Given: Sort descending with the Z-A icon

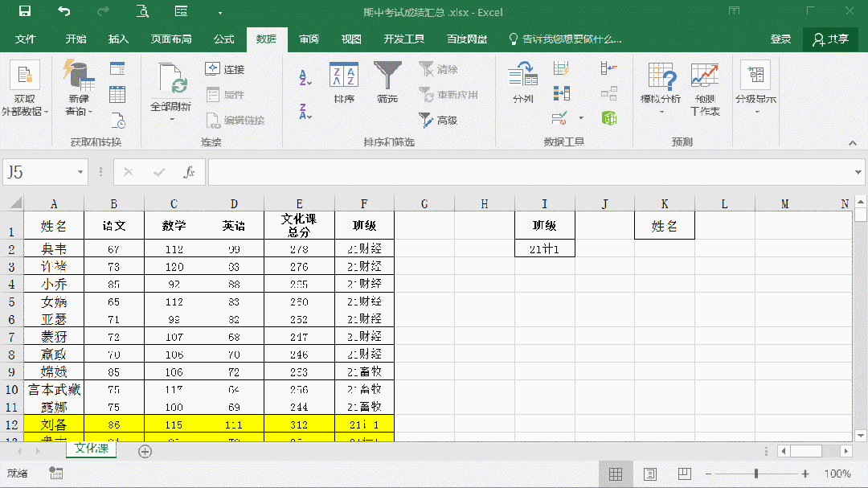Looking at the screenshot, I should 305,111.
